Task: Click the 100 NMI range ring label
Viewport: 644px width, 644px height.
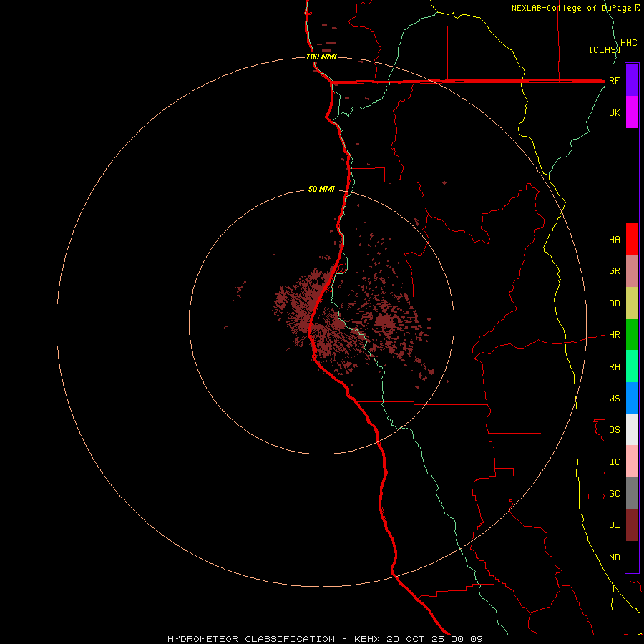Action: click(321, 57)
